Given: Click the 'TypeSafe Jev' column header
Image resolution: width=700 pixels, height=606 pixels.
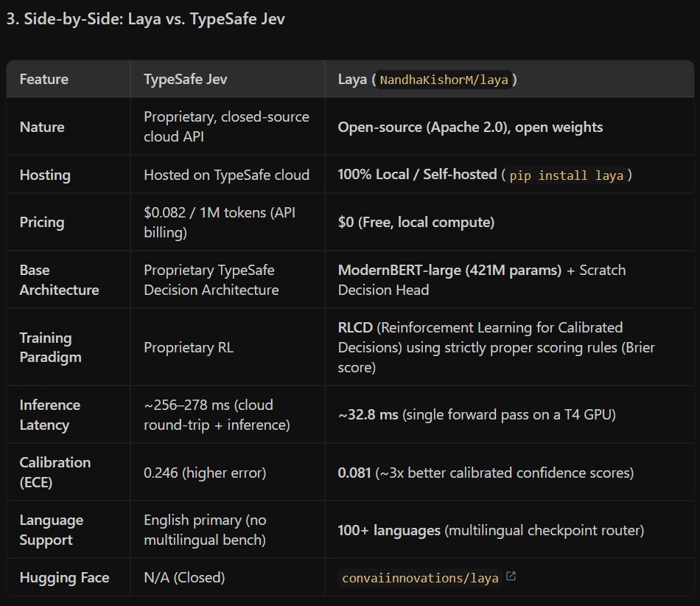Looking at the screenshot, I should 185,79.
